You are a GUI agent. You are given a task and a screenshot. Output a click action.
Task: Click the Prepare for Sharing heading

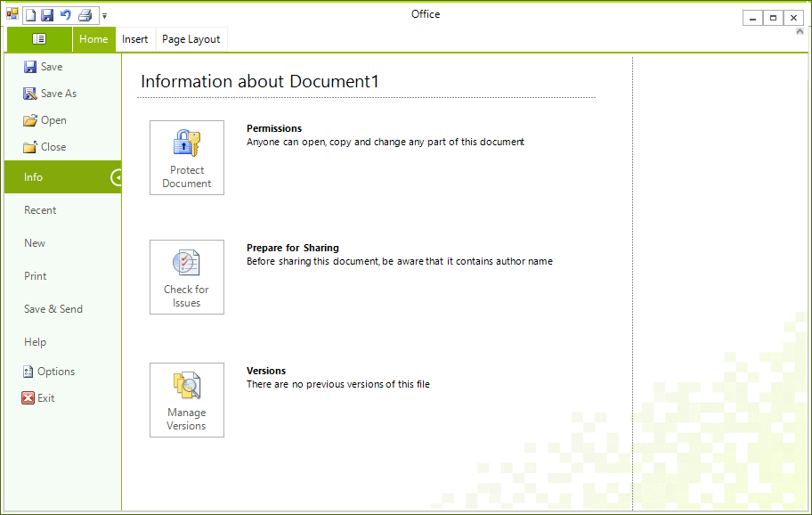coord(293,249)
